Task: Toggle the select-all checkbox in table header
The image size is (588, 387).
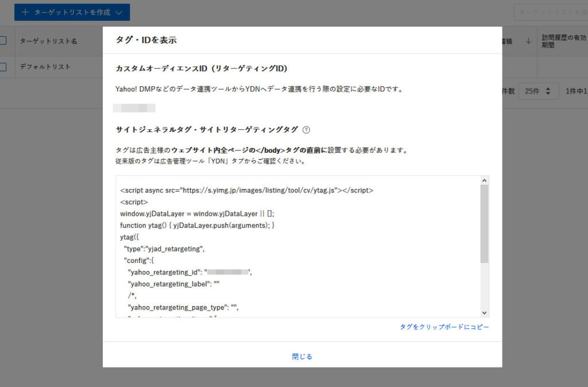Action: [2, 41]
